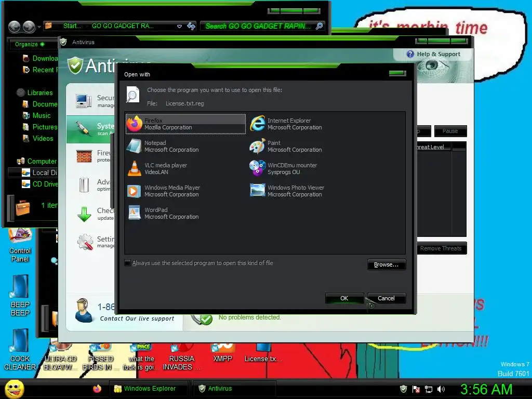Image resolution: width=532 pixels, height=399 pixels.
Task: Click Explorer refresh arrows icon
Action: (191, 26)
